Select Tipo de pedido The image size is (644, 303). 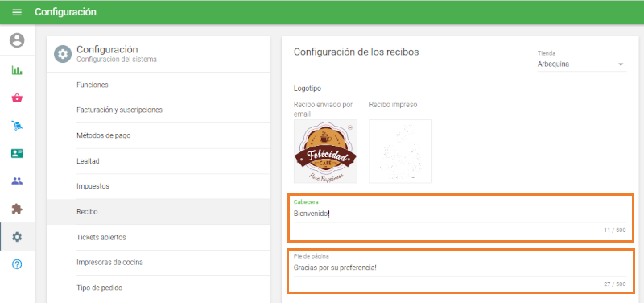coord(158,288)
